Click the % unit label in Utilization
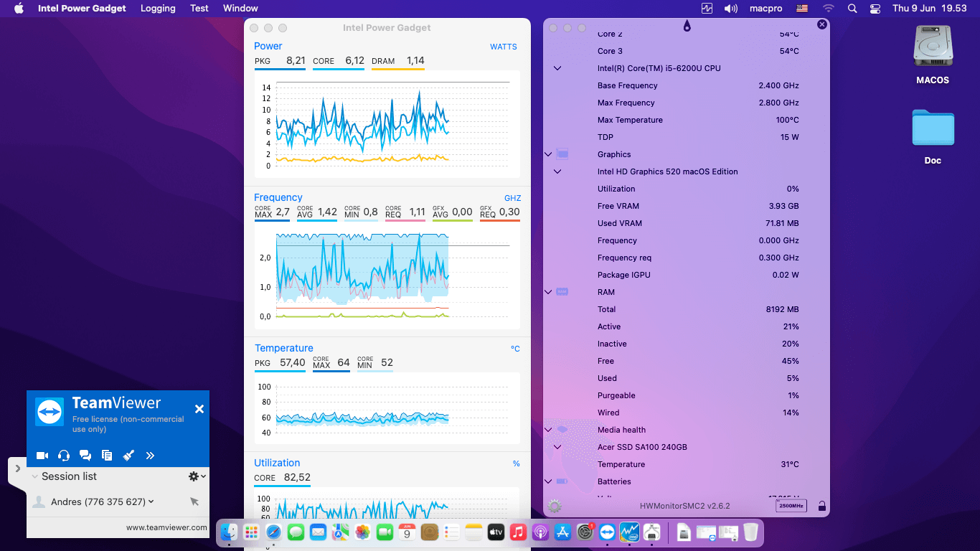The width and height of the screenshot is (980, 551). pos(516,463)
